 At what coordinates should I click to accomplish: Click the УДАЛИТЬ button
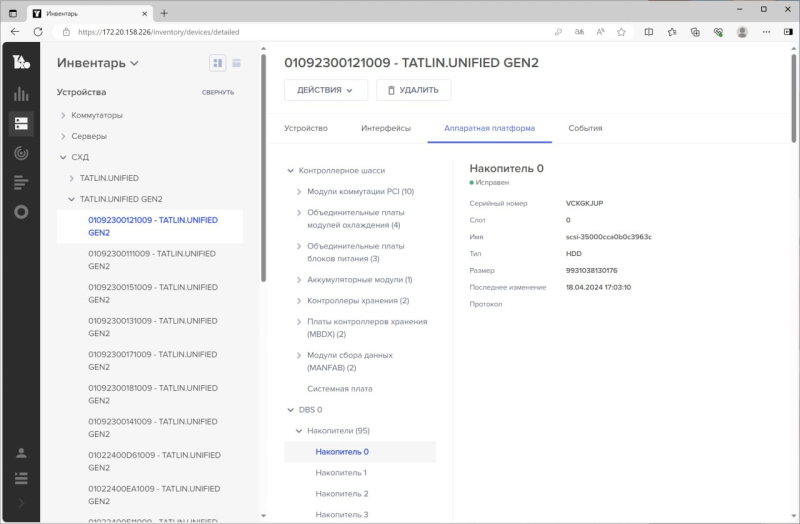[x=413, y=90]
